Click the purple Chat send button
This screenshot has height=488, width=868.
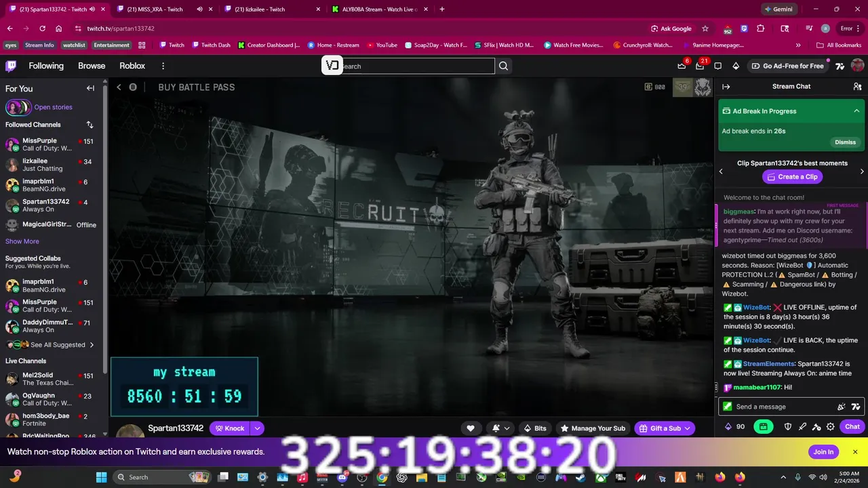click(x=852, y=426)
